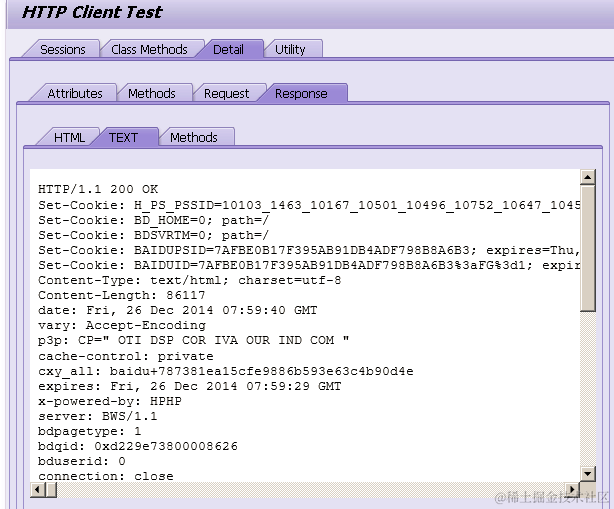Click the 'Set-Cookie: BDSVRTM=0' line
This screenshot has width=614, height=509.
[x=154, y=235]
